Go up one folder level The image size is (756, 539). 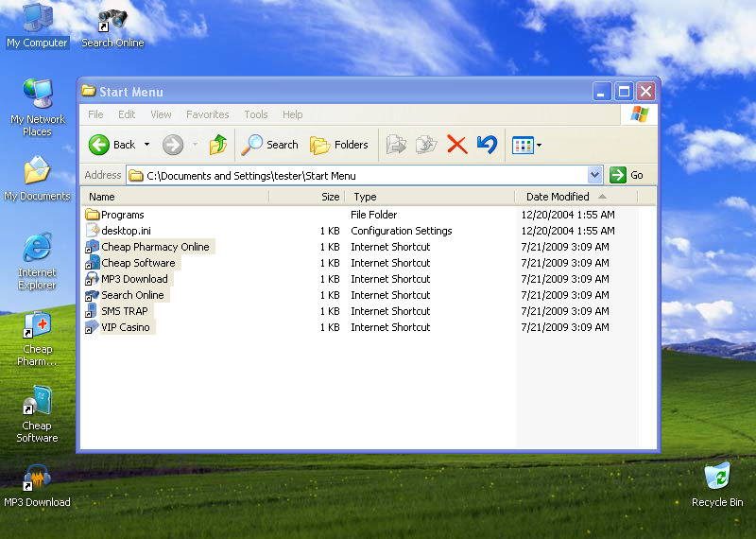point(218,145)
